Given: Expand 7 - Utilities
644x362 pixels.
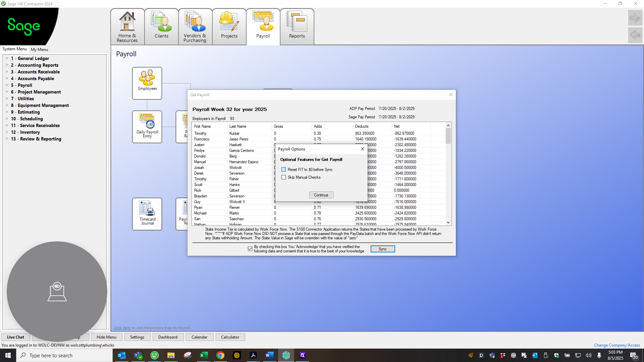Looking at the screenshot, I should click(7, 99).
